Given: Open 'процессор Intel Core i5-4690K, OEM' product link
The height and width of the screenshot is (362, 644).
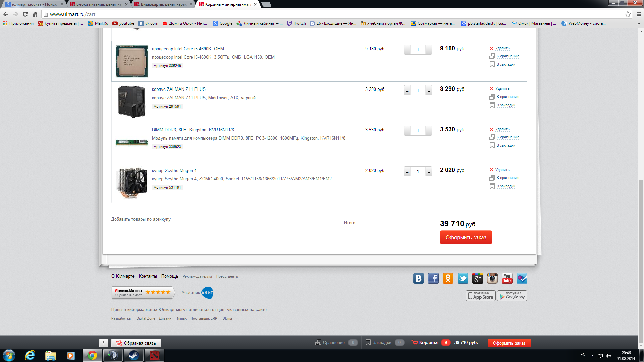Looking at the screenshot, I should tap(188, 49).
